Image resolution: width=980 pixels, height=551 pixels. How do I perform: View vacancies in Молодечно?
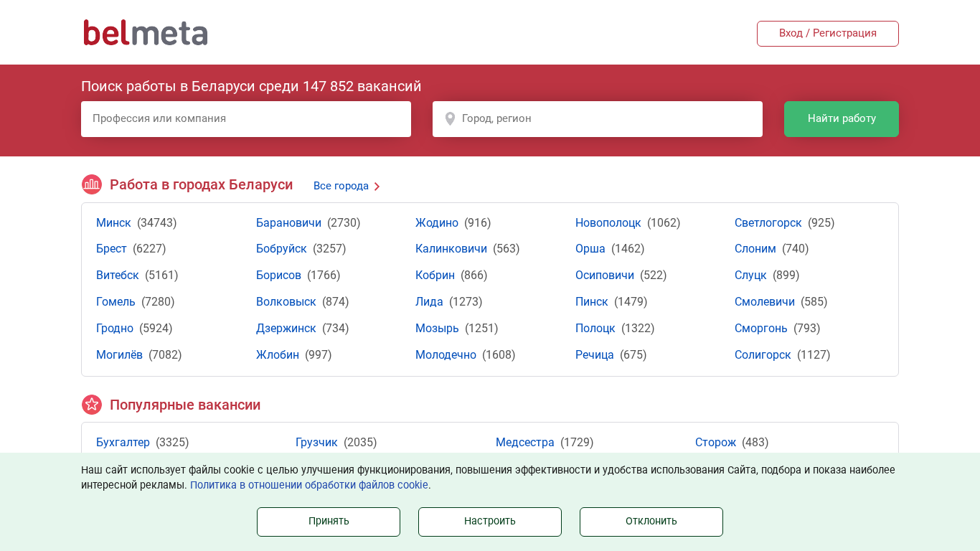tap(446, 355)
